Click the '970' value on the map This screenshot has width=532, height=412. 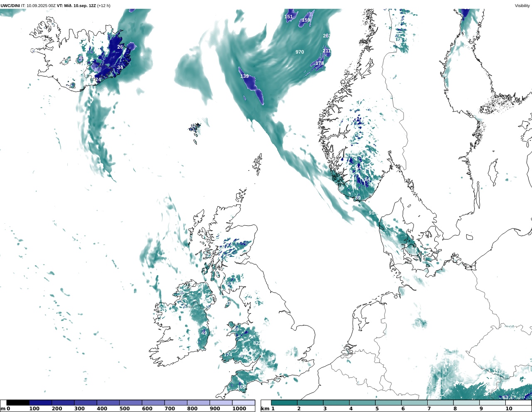point(300,52)
